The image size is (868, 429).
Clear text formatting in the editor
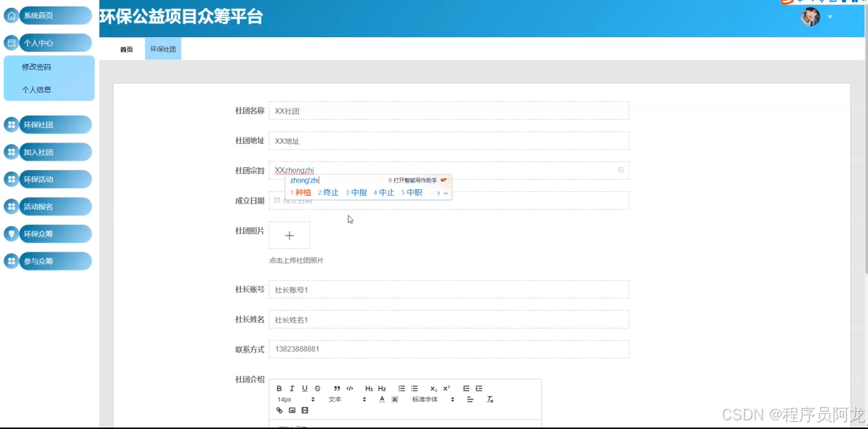pyautogui.click(x=490, y=400)
